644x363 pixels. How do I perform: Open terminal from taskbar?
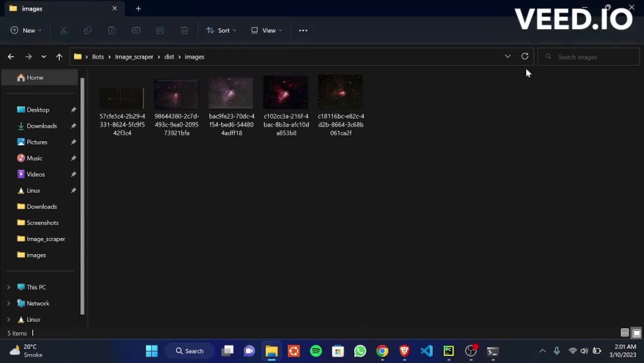pyautogui.click(x=493, y=351)
